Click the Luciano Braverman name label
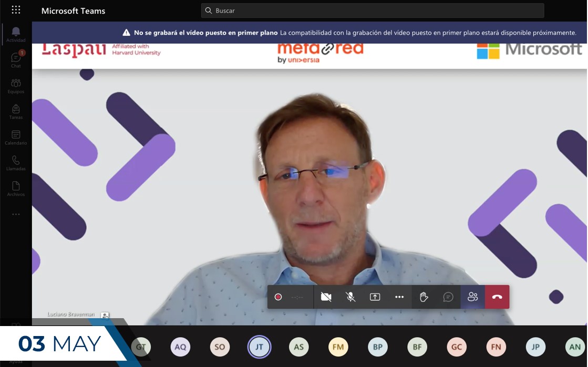Image resolution: width=588 pixels, height=367 pixels. (71, 314)
